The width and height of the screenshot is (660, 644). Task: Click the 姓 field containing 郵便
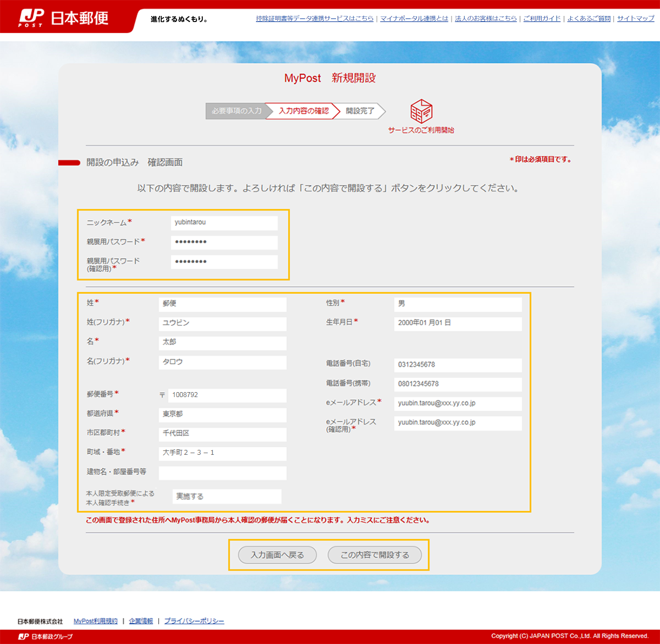[x=223, y=304]
